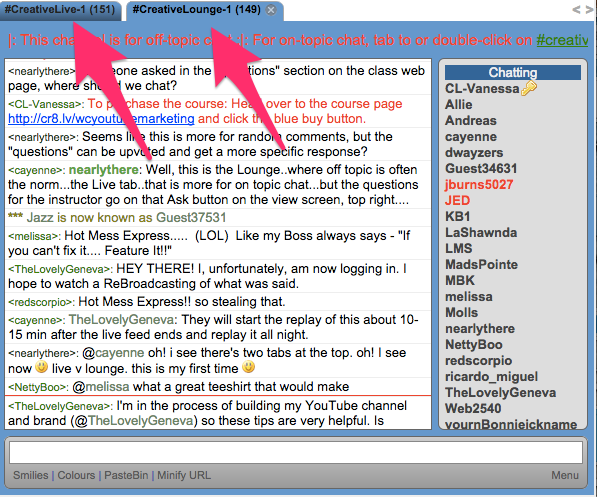Click Minify URL

coord(184,475)
